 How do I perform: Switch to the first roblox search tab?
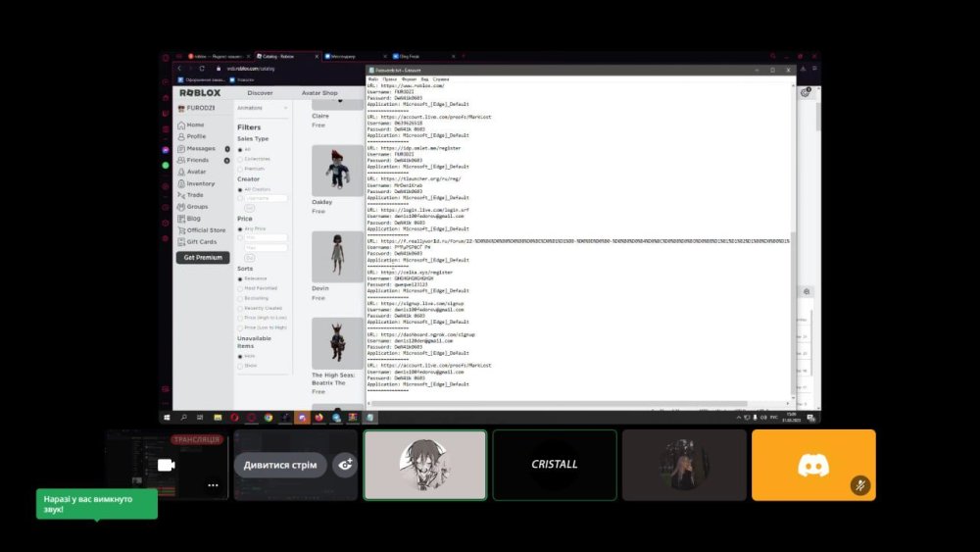[219, 56]
